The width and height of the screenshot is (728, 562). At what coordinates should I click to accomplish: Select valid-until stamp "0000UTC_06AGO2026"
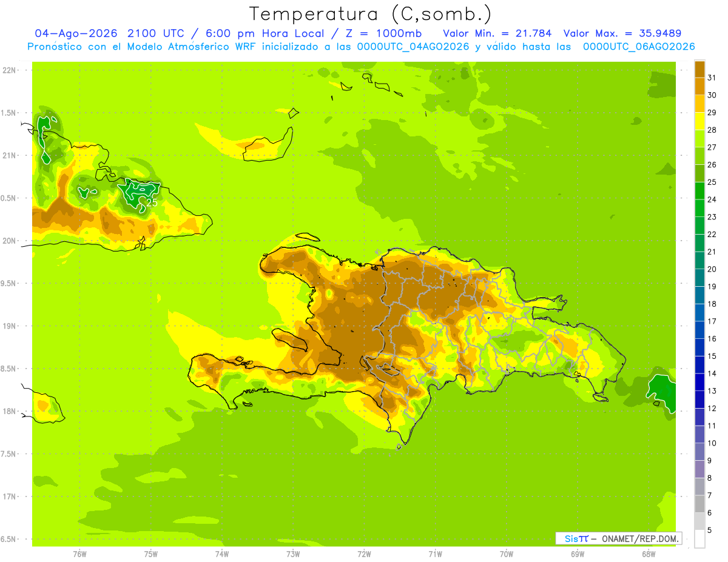pyautogui.click(x=638, y=47)
